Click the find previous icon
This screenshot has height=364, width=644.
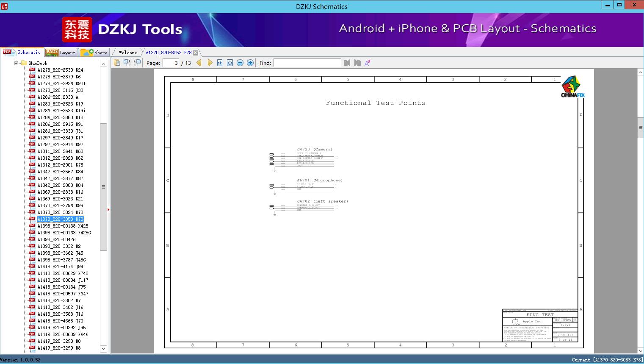pyautogui.click(x=347, y=63)
